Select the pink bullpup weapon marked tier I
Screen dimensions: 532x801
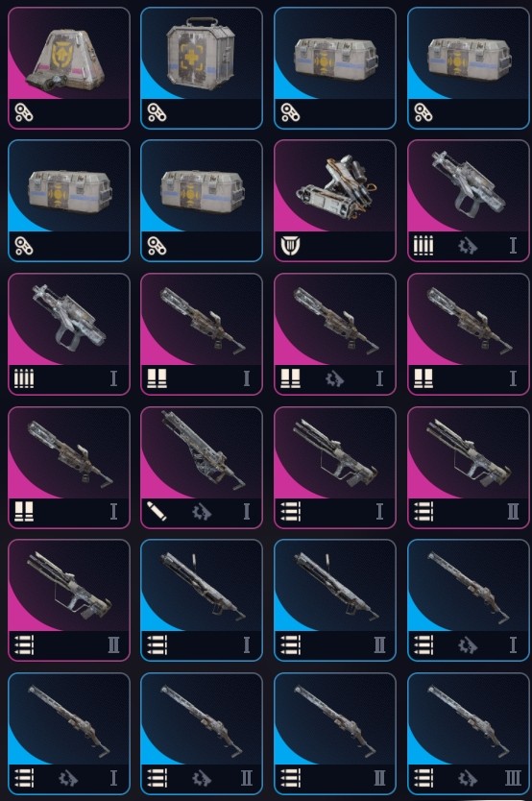[335, 468]
